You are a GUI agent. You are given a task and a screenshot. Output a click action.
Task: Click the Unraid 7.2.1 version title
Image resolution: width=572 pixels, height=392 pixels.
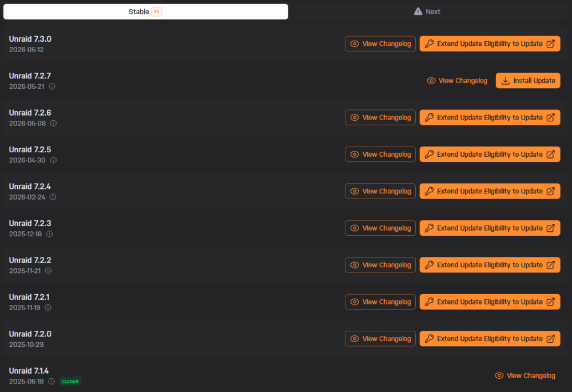(x=29, y=297)
